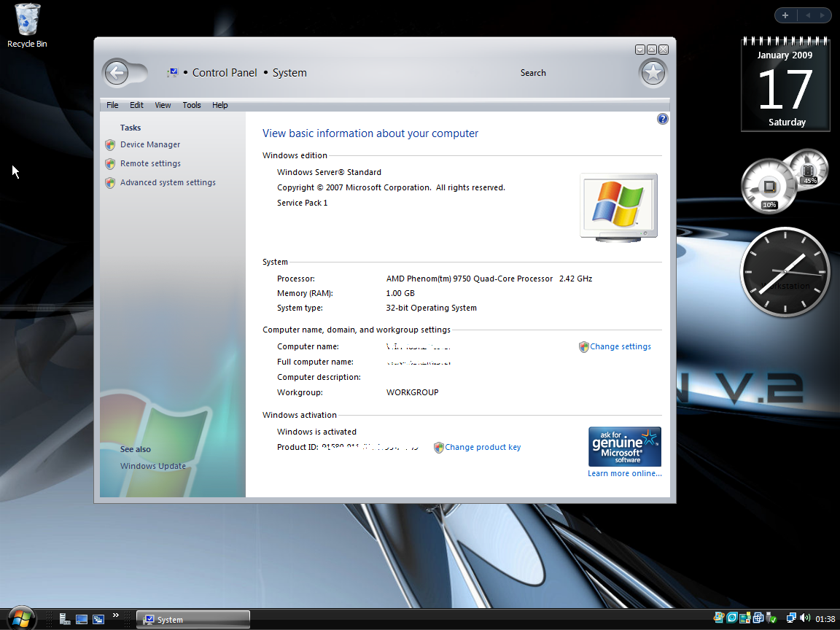Screen dimensions: 840x630
Task: Click the blue overlapping squares tray icon
Action: [x=758, y=618]
